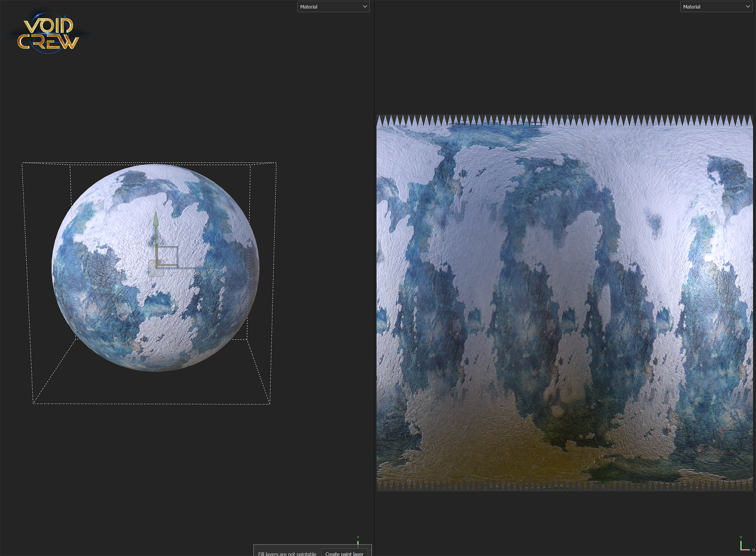The width and height of the screenshot is (756, 556).
Task: Click the dashed projection box bottom-left corner
Action: pyautogui.click(x=33, y=403)
